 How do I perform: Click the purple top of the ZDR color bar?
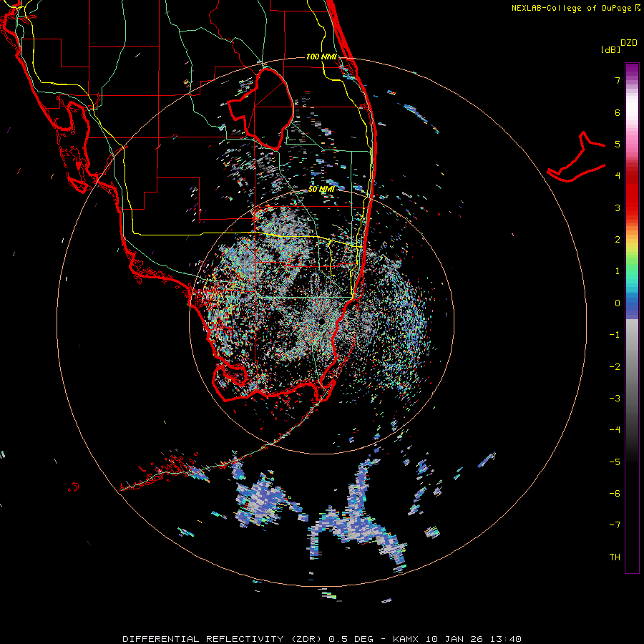coord(632,70)
